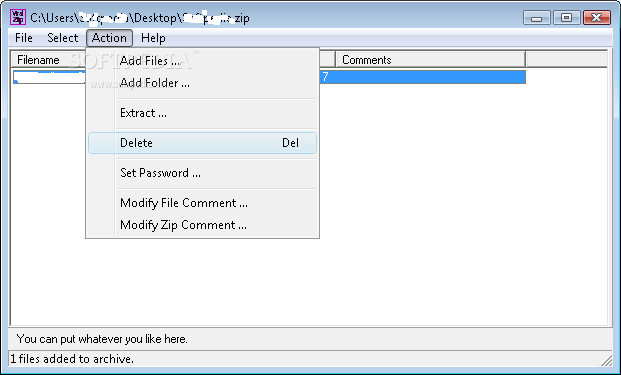Click the Delete menu entry
The height and width of the screenshot is (375, 621).
point(202,143)
